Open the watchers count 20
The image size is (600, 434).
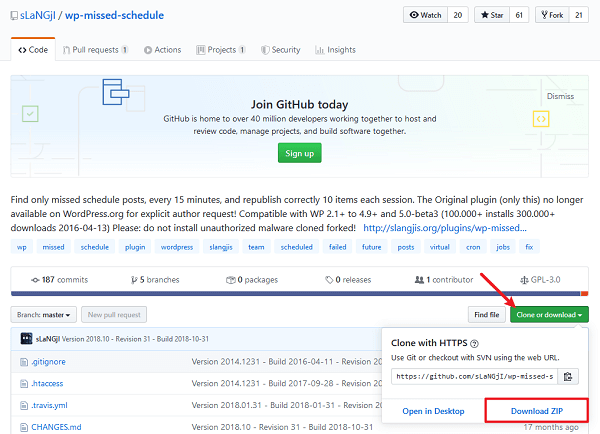click(458, 15)
